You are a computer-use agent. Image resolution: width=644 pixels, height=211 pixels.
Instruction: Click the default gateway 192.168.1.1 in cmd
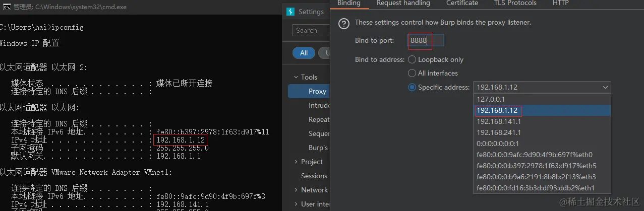coord(179,156)
